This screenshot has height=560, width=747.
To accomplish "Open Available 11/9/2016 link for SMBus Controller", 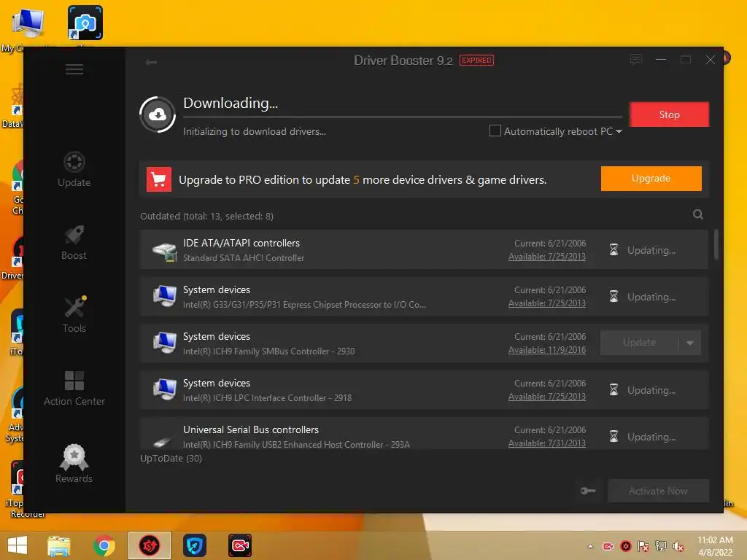I will click(x=547, y=350).
